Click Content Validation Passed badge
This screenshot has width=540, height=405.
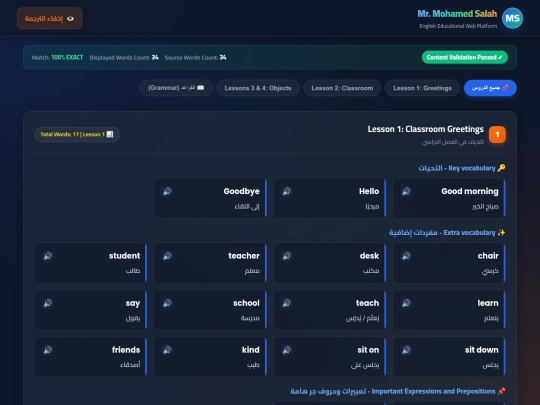click(465, 58)
